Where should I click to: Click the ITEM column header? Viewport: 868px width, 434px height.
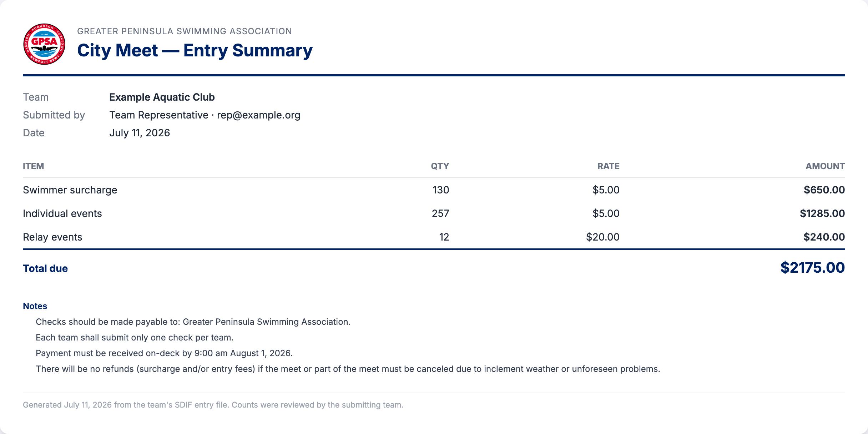34,166
